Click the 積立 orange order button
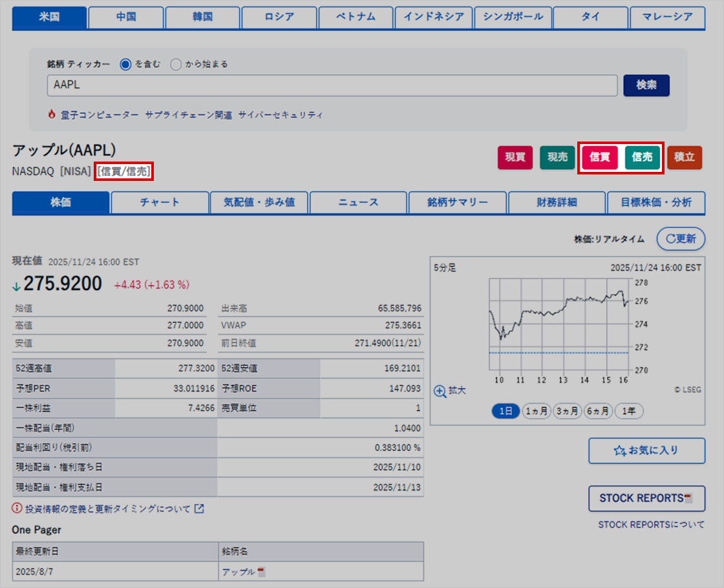Viewport: 724px width, 588px height. click(x=685, y=157)
